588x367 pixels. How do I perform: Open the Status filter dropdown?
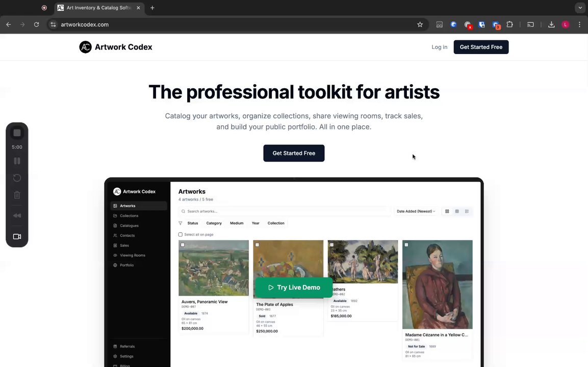coord(193,223)
